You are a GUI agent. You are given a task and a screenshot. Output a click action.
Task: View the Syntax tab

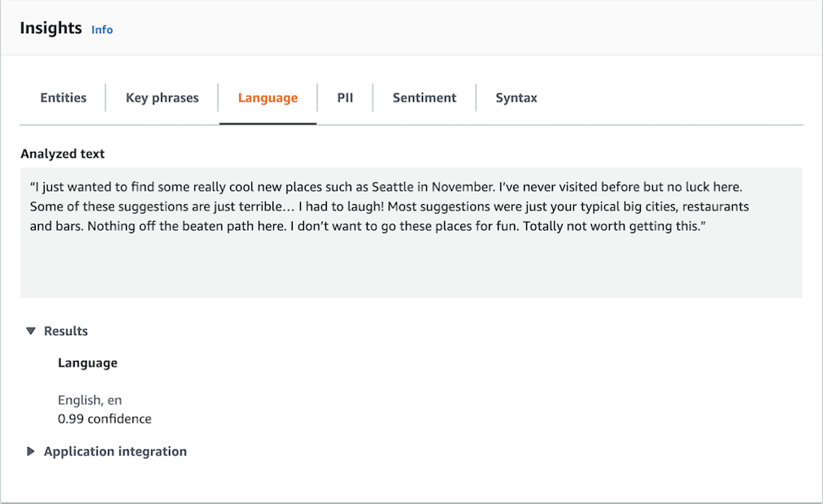click(516, 98)
